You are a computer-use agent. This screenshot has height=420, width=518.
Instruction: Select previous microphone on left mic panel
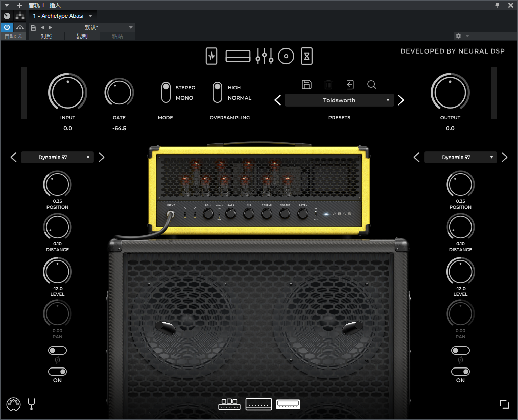tap(13, 157)
